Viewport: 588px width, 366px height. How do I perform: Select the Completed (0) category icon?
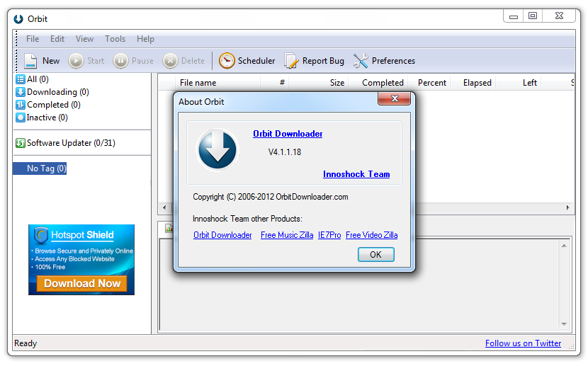(x=21, y=105)
